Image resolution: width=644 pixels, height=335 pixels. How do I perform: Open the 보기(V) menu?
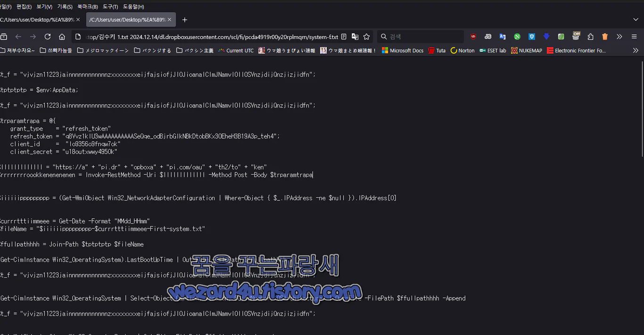pos(44,7)
